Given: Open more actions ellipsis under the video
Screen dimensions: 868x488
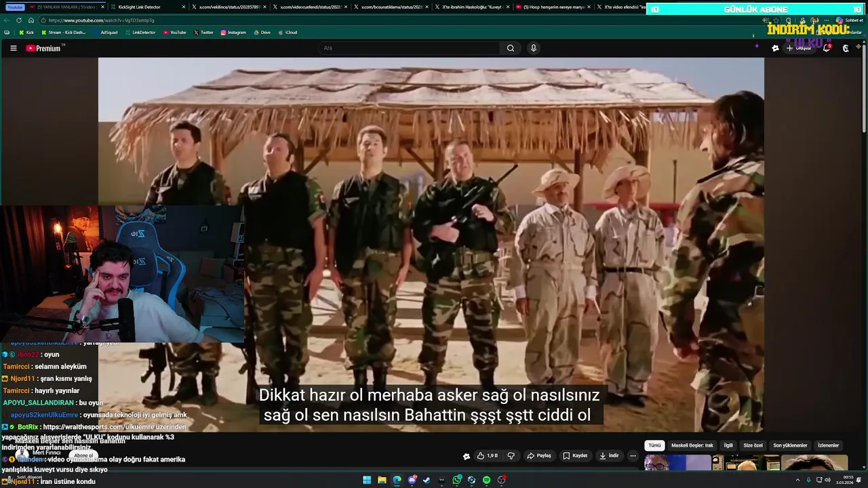Looking at the screenshot, I should coord(633,455).
